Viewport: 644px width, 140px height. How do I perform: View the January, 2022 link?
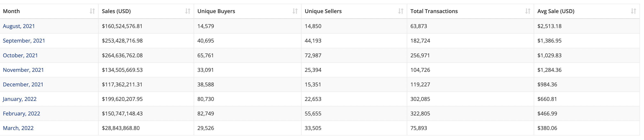[x=20, y=99]
